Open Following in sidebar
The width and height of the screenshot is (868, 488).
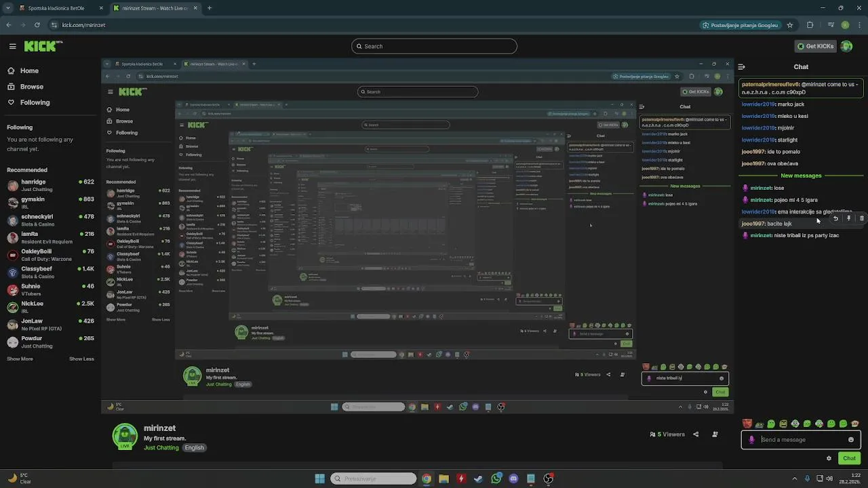pos(29,102)
